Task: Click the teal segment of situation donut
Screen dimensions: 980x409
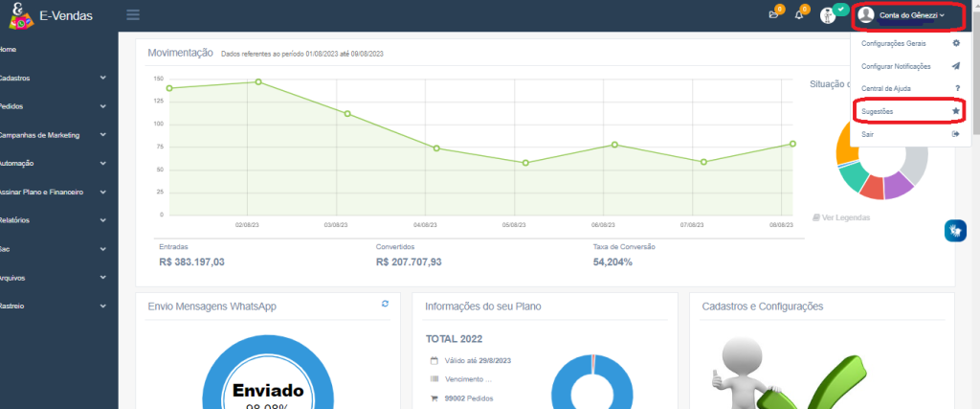Action: (x=852, y=176)
